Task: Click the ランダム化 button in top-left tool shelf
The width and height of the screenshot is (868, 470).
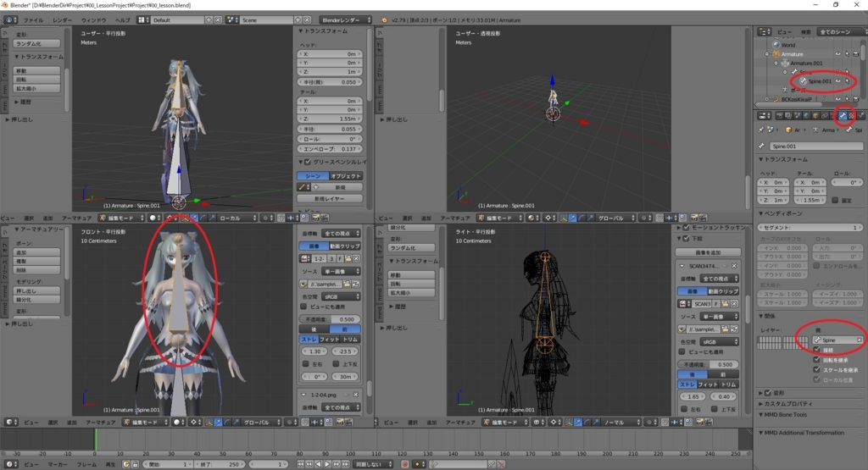Action: pyautogui.click(x=37, y=44)
